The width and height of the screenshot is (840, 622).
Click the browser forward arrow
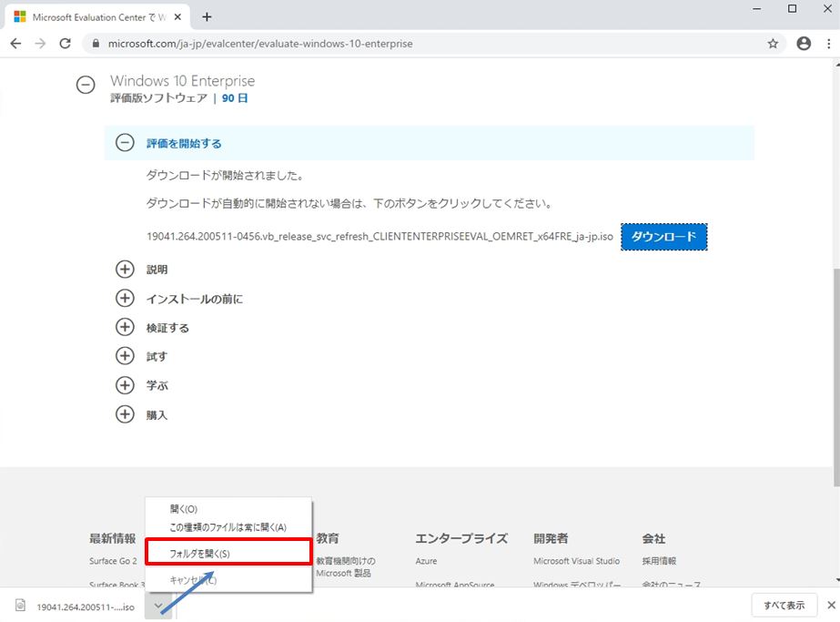[x=40, y=44]
